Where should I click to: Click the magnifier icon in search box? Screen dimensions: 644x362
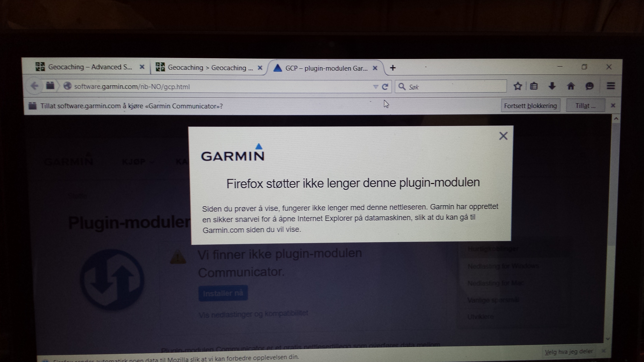(402, 86)
